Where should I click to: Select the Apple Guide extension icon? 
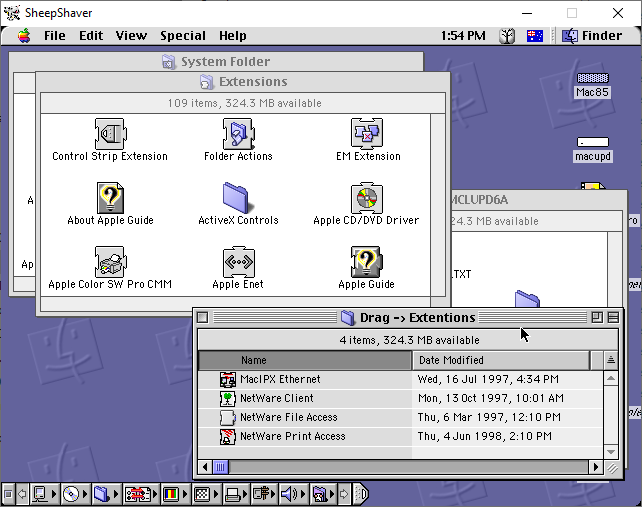(x=367, y=262)
